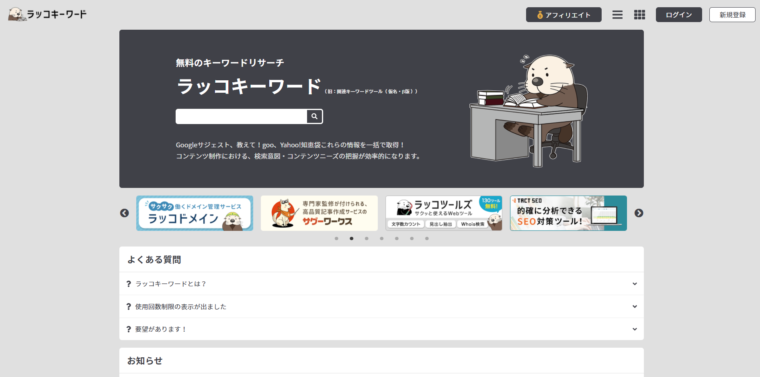Expand the ラッコキーワードとは？ question
Image resolution: width=760 pixels, height=377 pixels.
pos(381,284)
